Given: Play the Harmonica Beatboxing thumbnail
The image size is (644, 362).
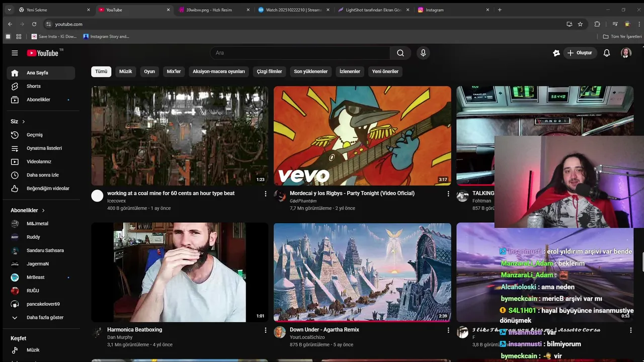Looking at the screenshot, I should click(x=180, y=272).
